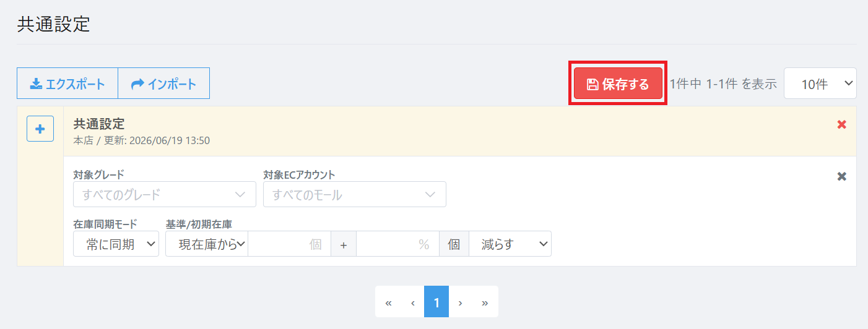This screenshot has height=329, width=868.
Task: Click the percent % input field
Action: [x=397, y=244]
